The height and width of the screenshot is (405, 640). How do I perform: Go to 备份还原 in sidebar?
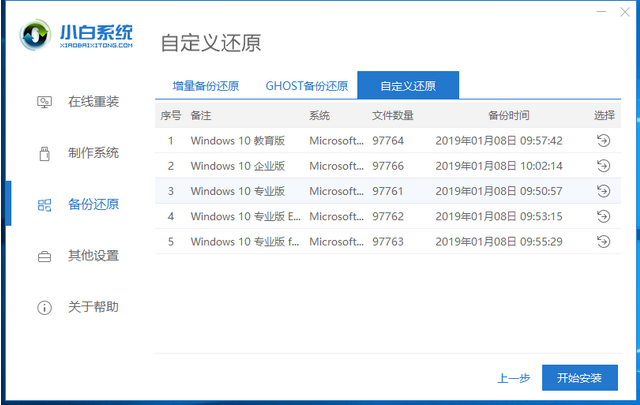(93, 204)
